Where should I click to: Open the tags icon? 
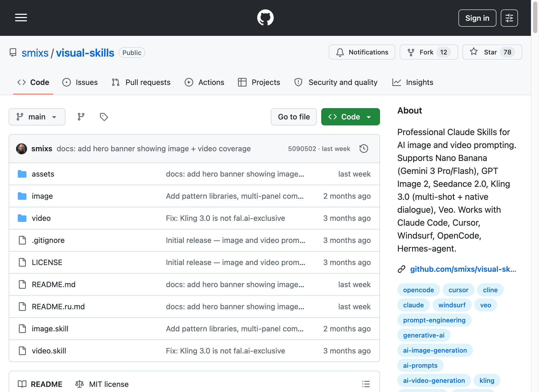(x=104, y=117)
